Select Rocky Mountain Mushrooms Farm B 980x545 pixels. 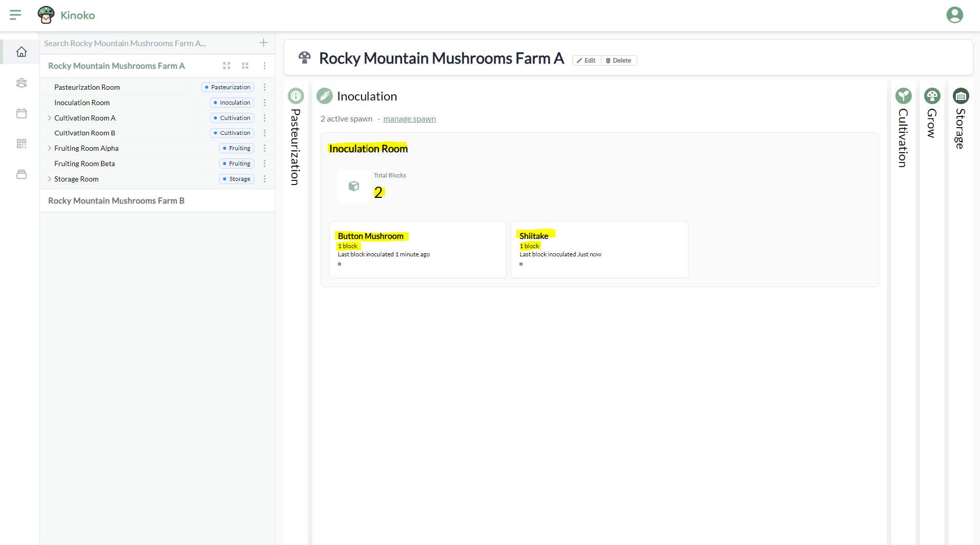pyautogui.click(x=116, y=201)
